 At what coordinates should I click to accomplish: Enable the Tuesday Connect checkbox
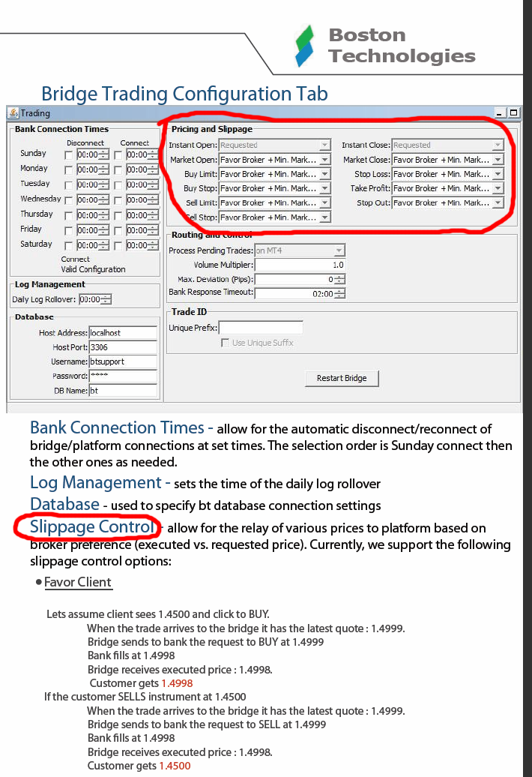[x=118, y=185]
